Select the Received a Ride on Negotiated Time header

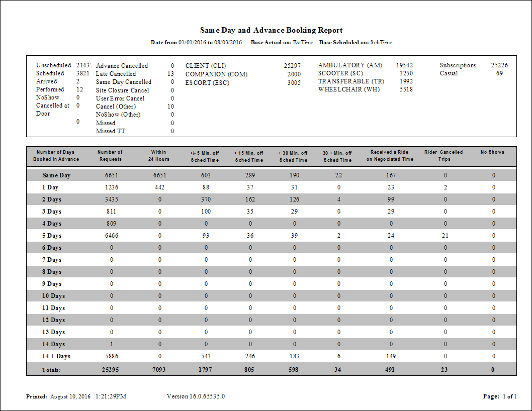[390, 156]
